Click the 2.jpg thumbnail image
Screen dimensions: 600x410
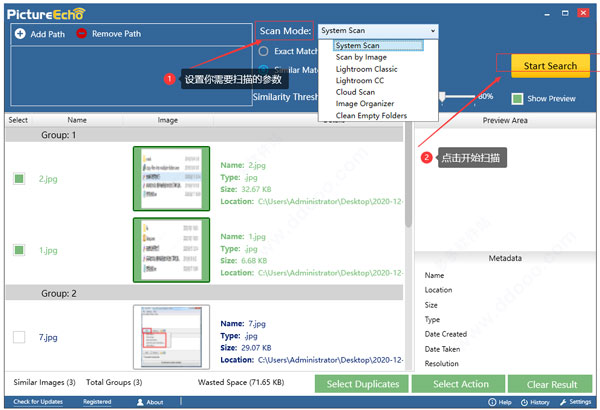pos(171,179)
